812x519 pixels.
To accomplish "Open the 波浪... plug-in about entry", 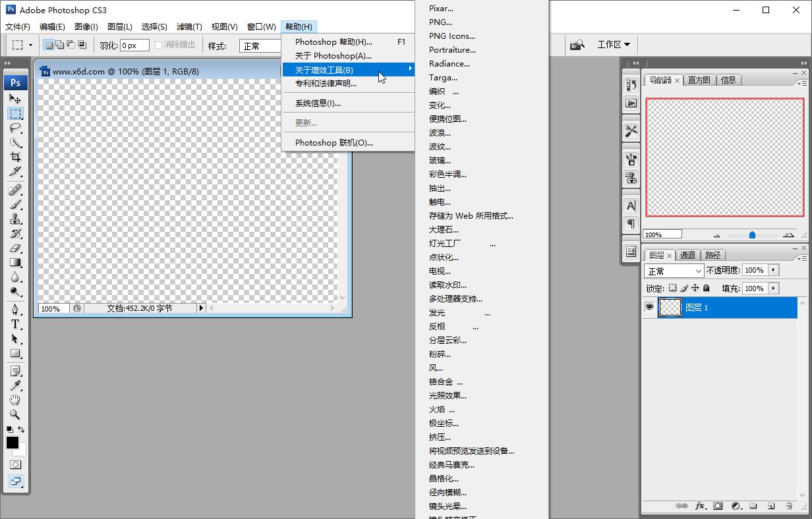I will pos(440,133).
